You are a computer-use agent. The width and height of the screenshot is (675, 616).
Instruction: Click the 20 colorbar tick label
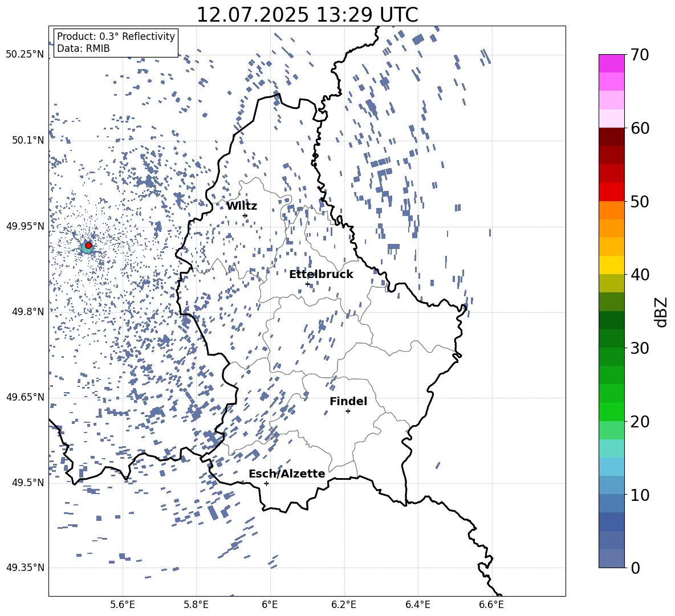[x=640, y=422]
